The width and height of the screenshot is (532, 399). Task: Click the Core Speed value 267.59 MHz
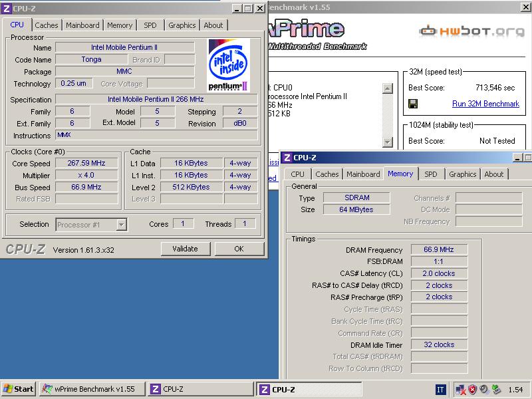86,163
